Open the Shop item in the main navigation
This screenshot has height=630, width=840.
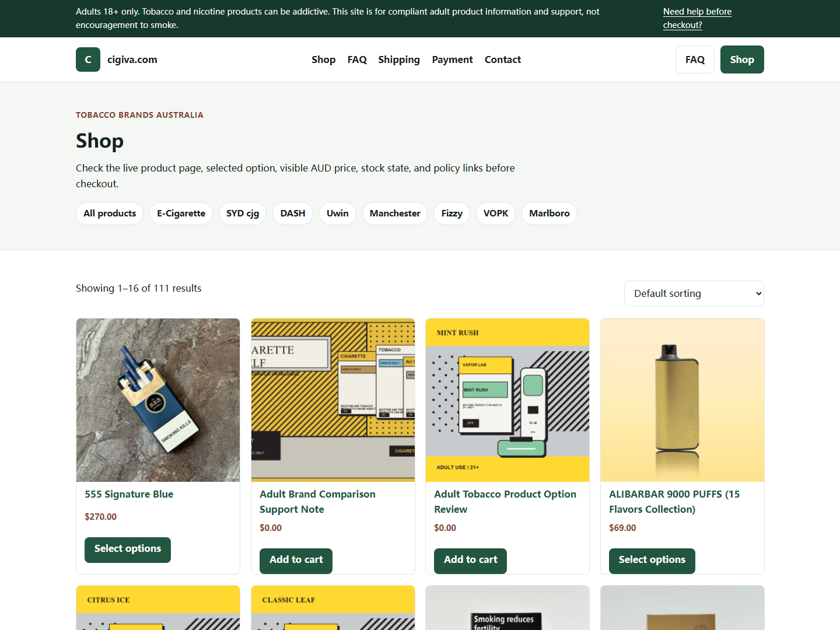(323, 60)
